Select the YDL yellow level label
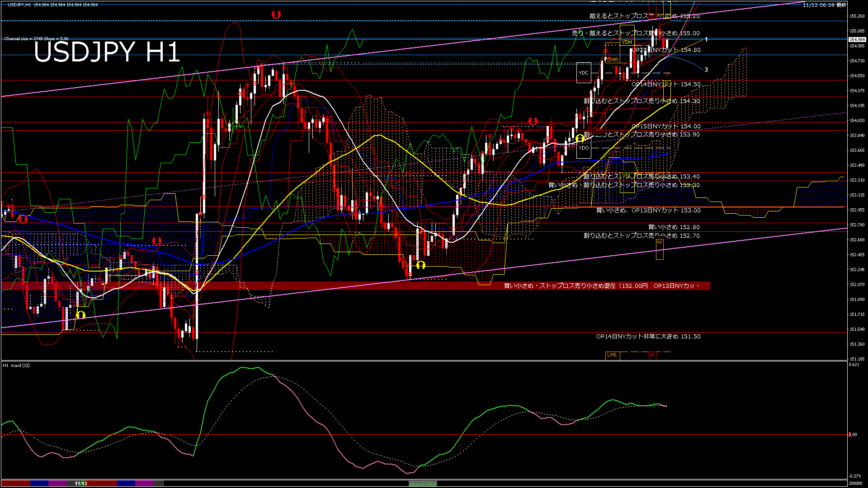This screenshot has width=868, height=488. 627,176
